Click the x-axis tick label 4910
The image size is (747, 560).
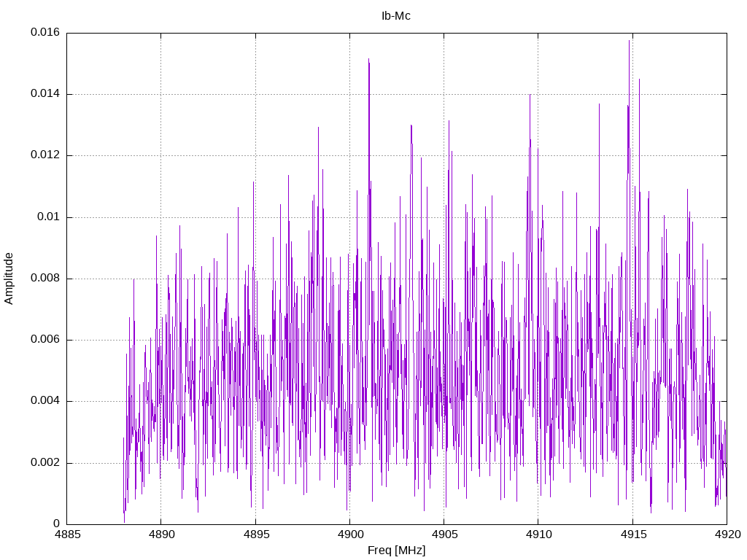tap(539, 534)
